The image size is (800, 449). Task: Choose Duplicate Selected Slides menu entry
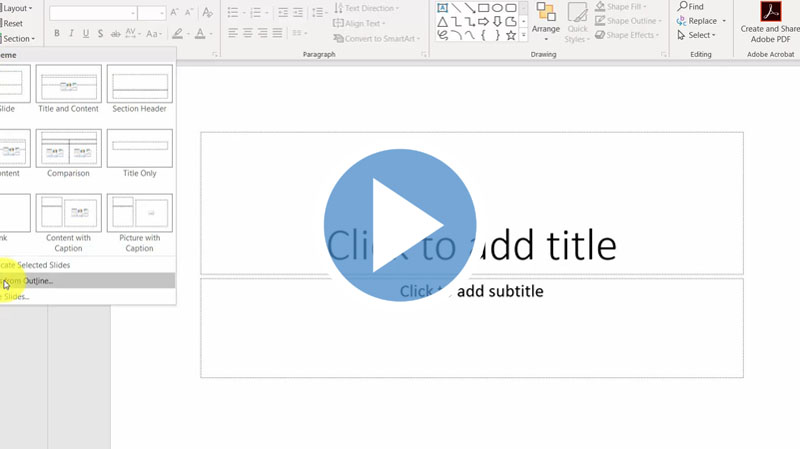(36, 265)
